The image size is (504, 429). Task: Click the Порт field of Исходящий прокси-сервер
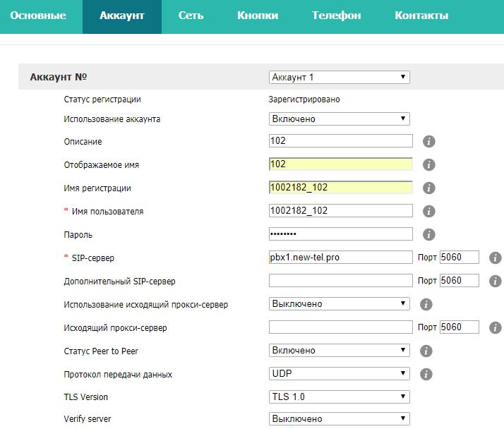point(459,327)
